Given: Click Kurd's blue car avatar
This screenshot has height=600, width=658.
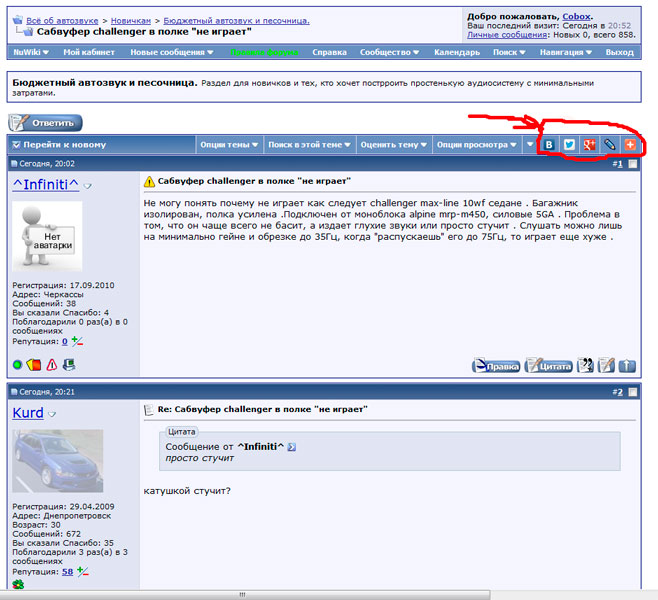Looking at the screenshot, I should 58,460.
